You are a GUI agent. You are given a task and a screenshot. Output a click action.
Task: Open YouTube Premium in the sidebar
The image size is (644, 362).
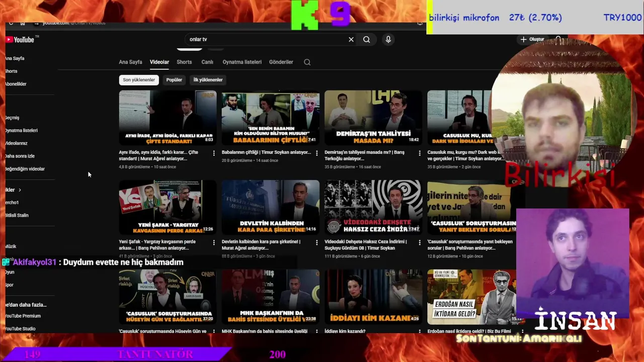23,316
